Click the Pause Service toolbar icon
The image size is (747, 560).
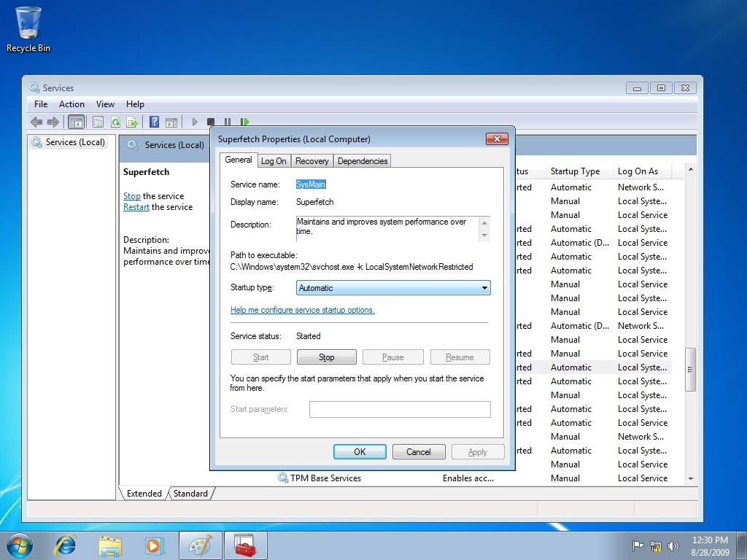coord(228,122)
